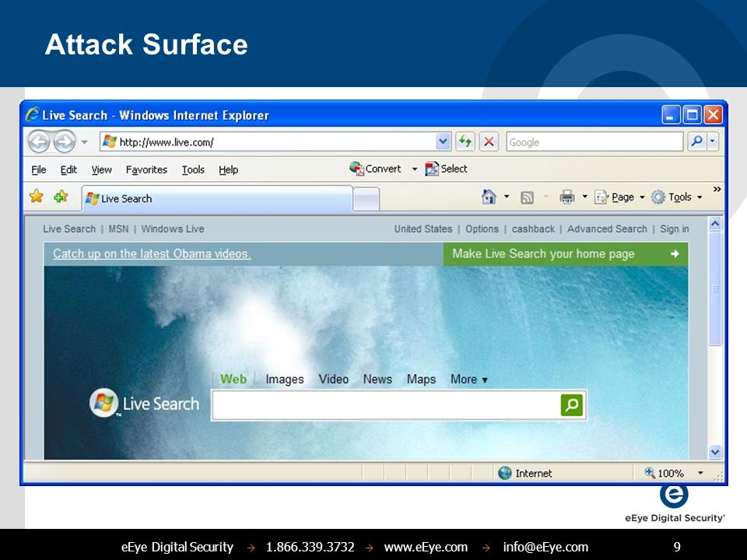Select the Video search category
This screenshot has height=560, width=747.
pos(334,379)
